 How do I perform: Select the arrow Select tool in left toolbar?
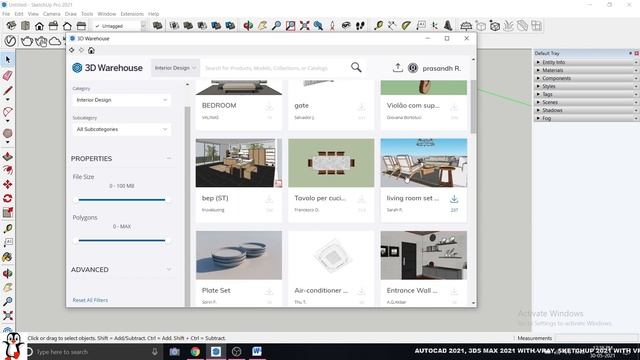pos(8,60)
